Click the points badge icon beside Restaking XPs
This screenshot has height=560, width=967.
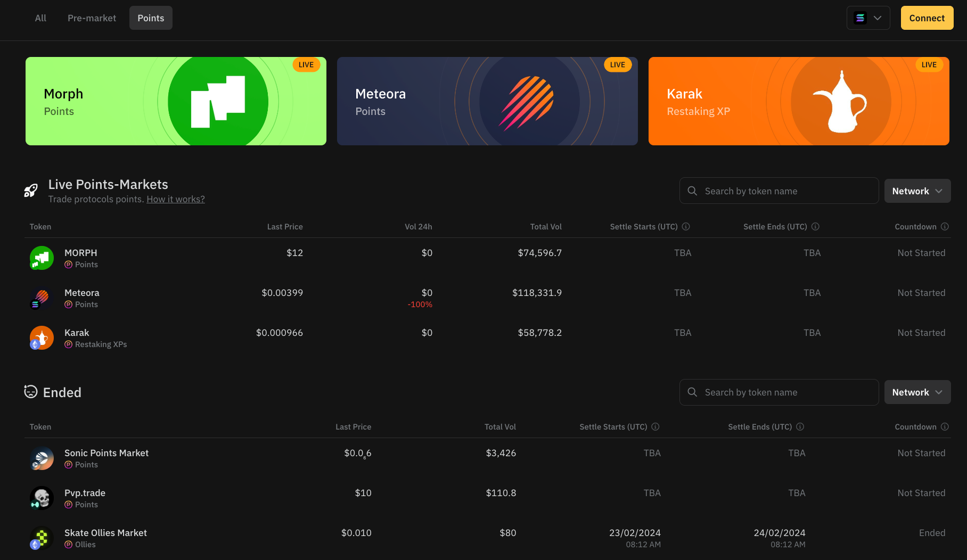pos(68,344)
